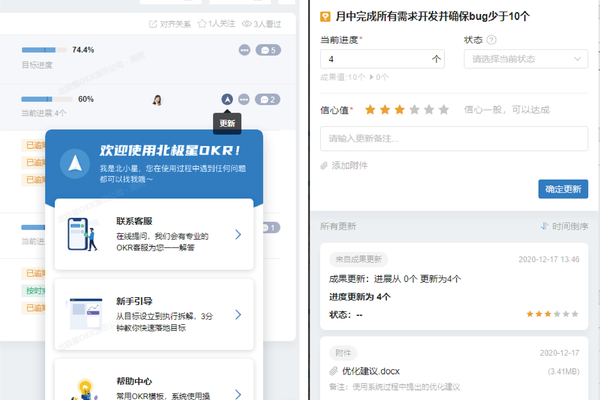Click the 请输入更新备注 remarks field
The image size is (600, 400).
[x=454, y=139]
